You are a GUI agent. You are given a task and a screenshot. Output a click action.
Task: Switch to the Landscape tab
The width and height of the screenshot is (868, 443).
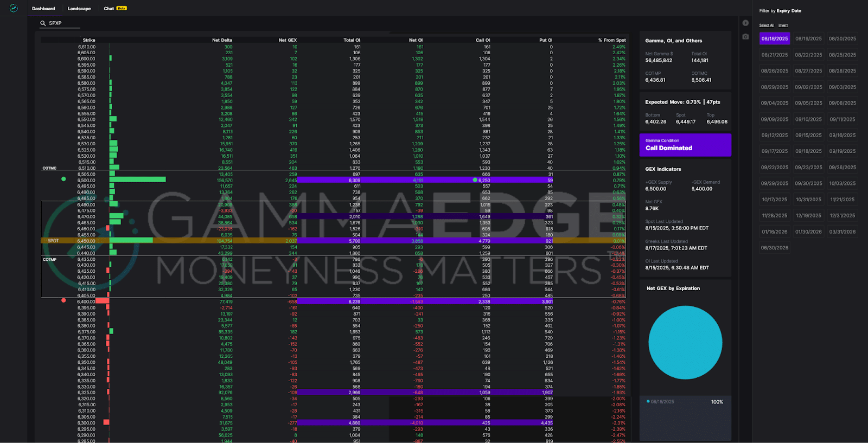[x=79, y=9]
